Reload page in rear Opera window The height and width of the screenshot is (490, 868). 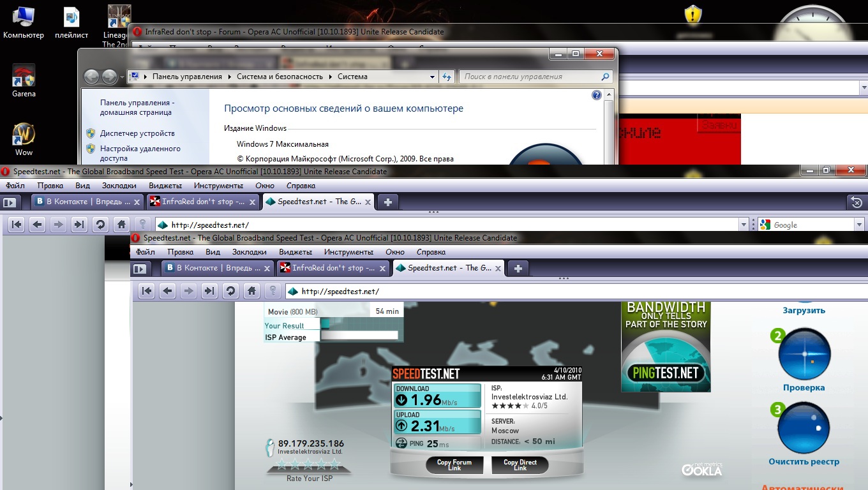(100, 225)
